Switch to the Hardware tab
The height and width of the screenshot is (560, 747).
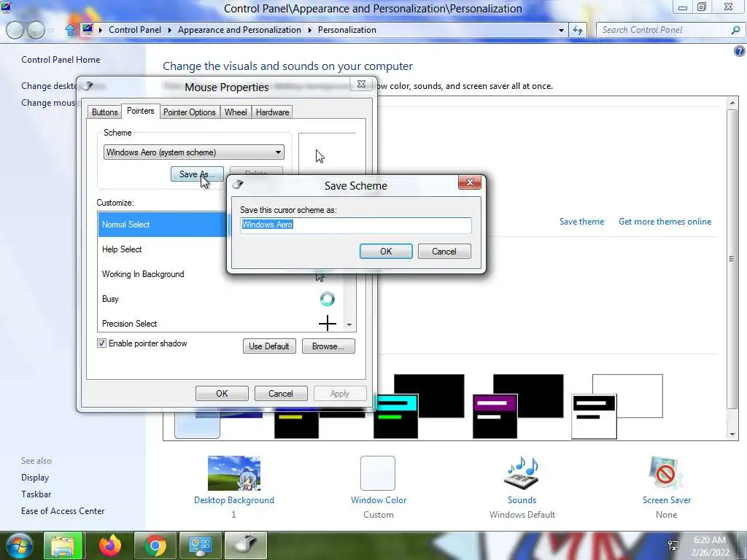coord(272,112)
